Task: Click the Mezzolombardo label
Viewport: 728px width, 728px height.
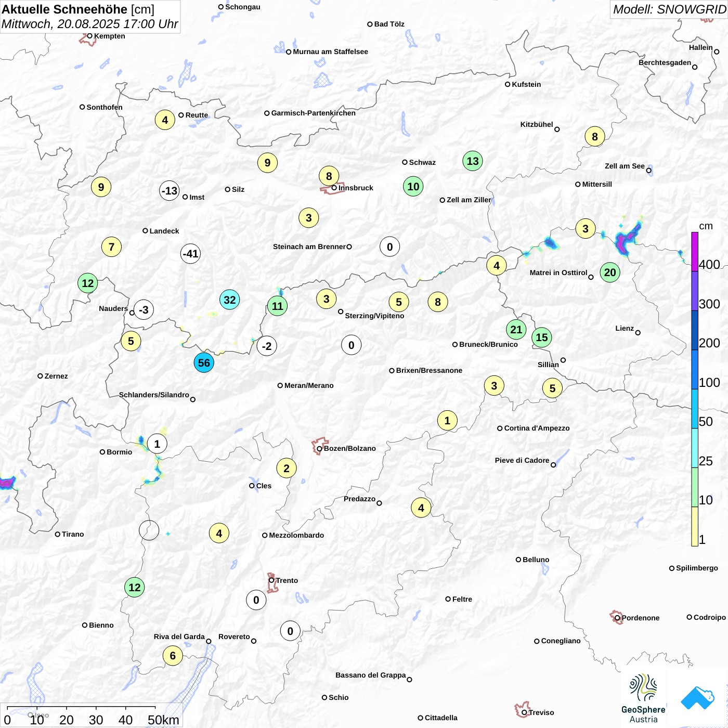Action: tap(296, 535)
